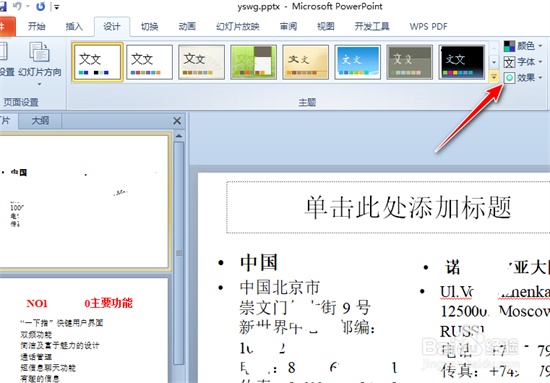Click the Ul.V underlined address text

(x=456, y=292)
